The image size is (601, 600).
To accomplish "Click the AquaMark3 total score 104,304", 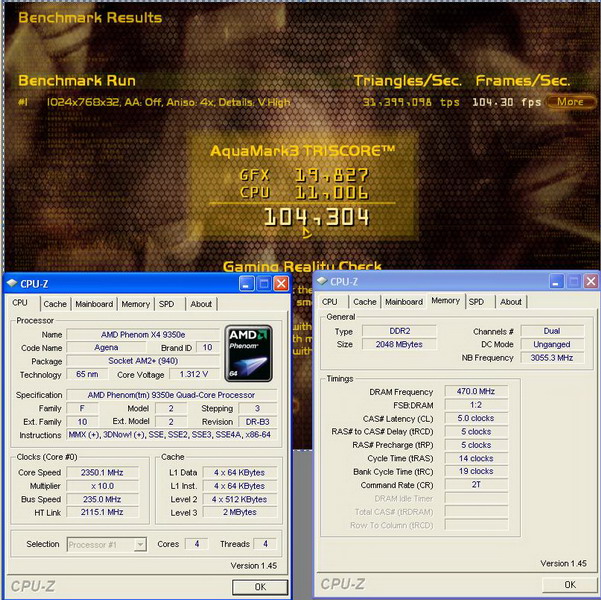I will (317, 217).
